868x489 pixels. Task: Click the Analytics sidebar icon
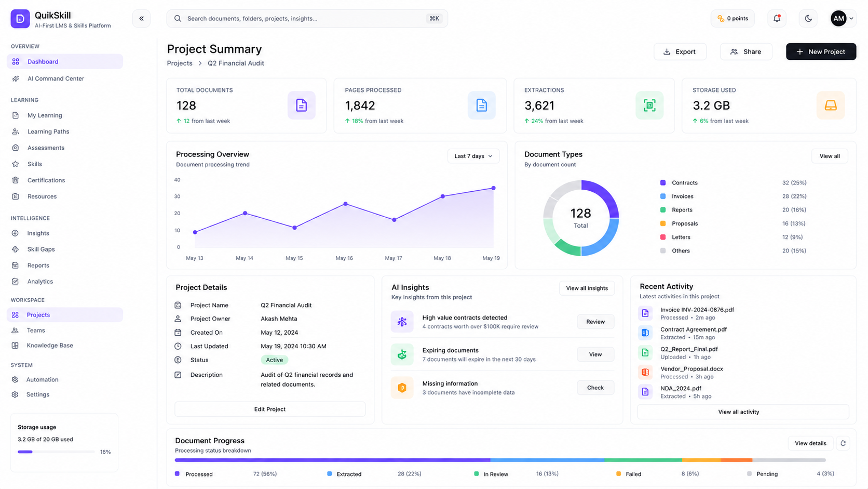coord(16,282)
